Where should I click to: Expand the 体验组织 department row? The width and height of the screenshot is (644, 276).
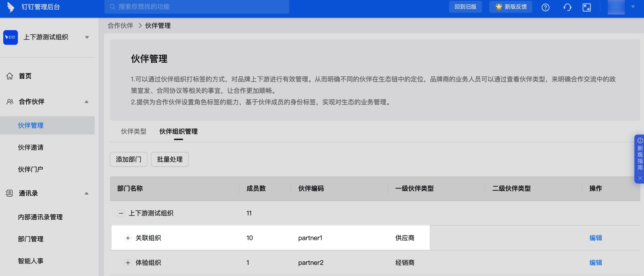click(x=128, y=263)
